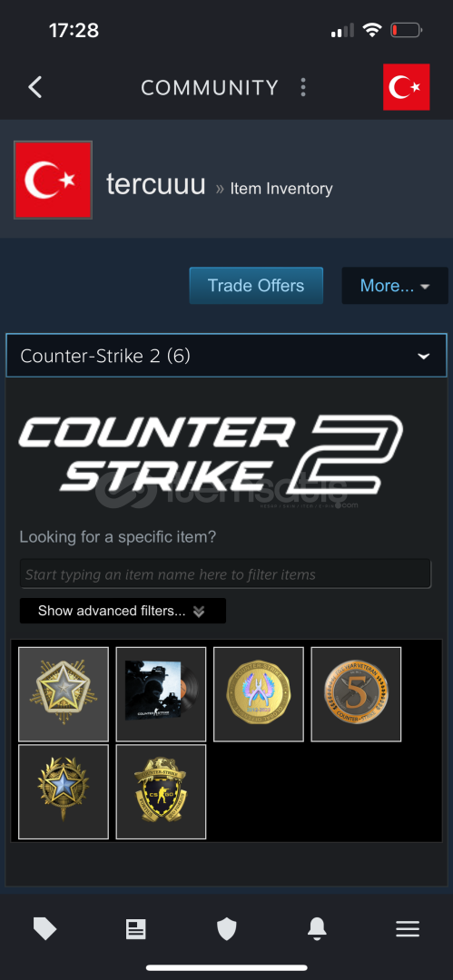Open the hamburger menu icon
Viewport: 453px width, 980px height.
click(x=408, y=929)
